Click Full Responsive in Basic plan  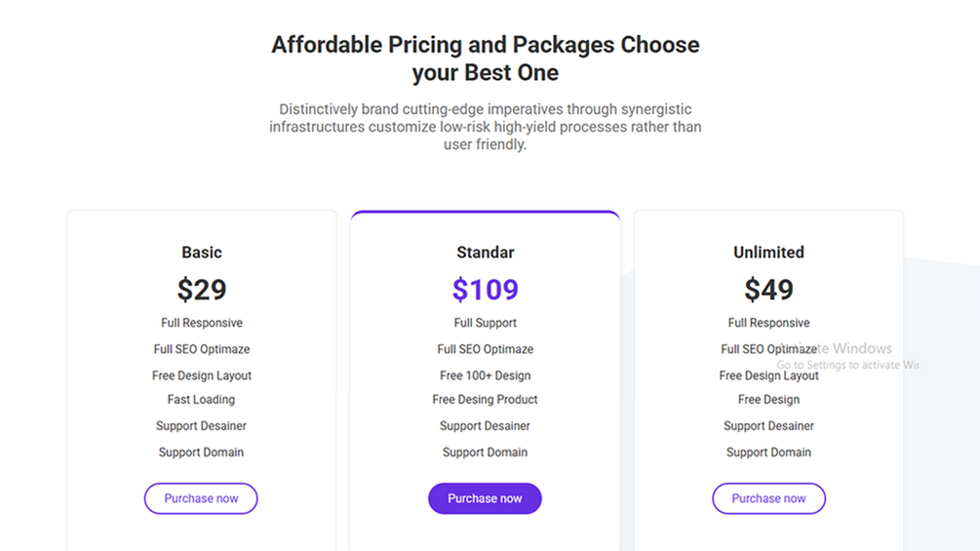[202, 323]
